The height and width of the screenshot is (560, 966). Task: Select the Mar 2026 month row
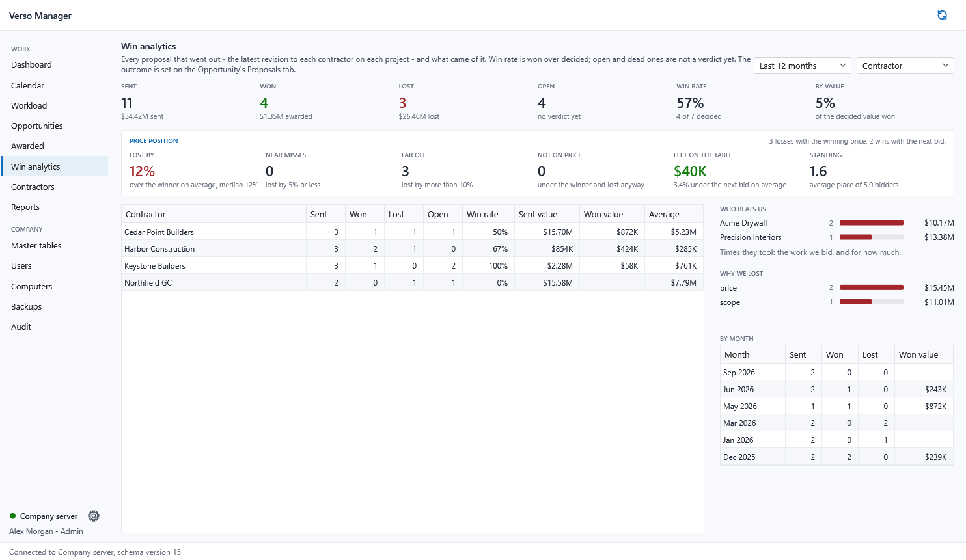836,423
